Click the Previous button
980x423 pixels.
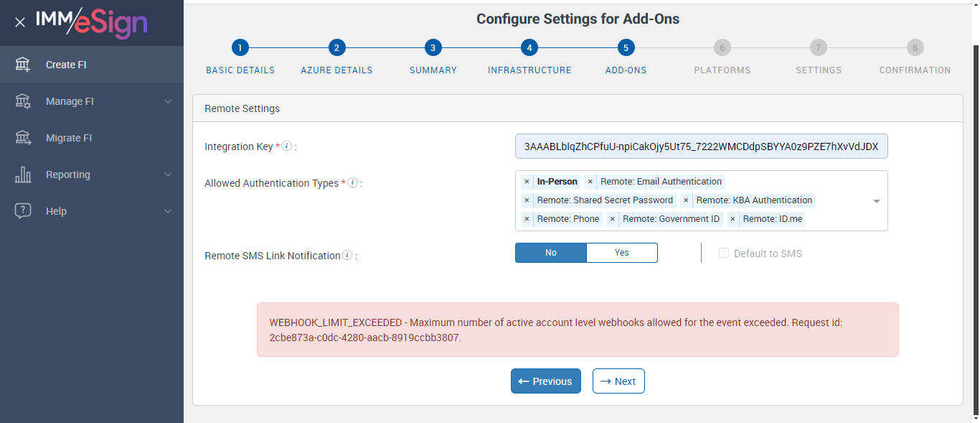coord(545,381)
